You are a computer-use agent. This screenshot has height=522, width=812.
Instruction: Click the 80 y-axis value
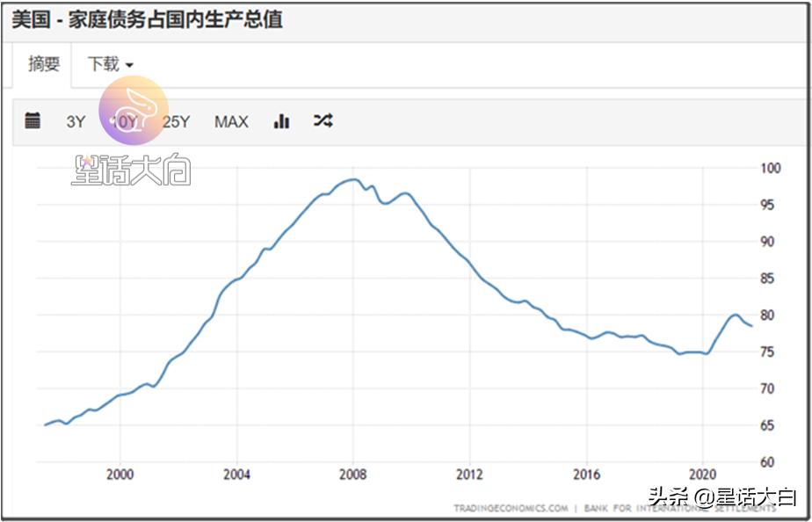pyautogui.click(x=767, y=315)
